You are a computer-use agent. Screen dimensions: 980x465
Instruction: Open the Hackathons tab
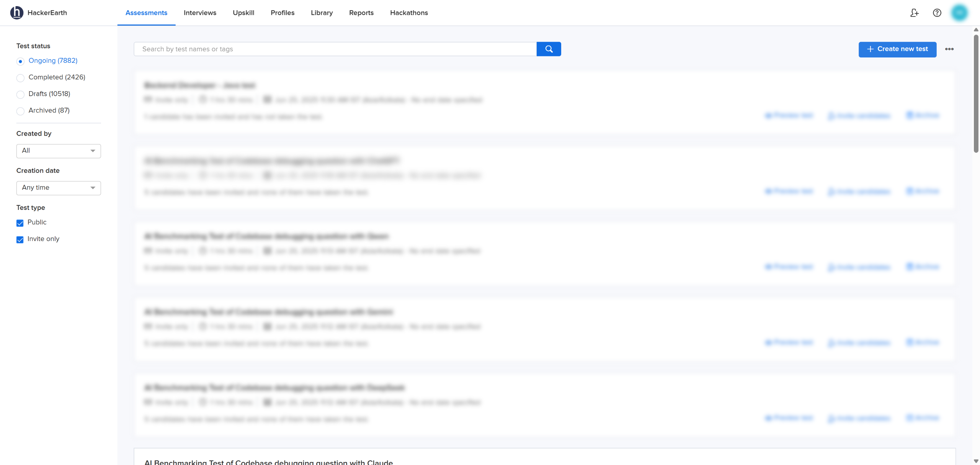click(x=409, y=13)
